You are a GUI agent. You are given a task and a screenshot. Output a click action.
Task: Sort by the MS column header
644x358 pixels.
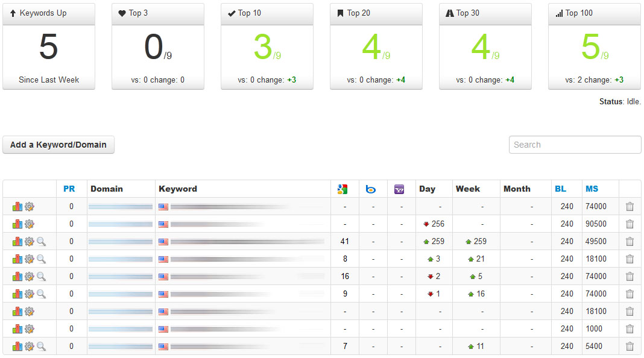tap(592, 189)
